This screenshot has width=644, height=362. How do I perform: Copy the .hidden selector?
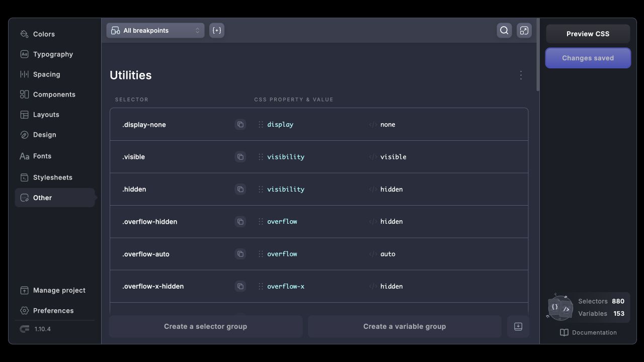tap(240, 189)
